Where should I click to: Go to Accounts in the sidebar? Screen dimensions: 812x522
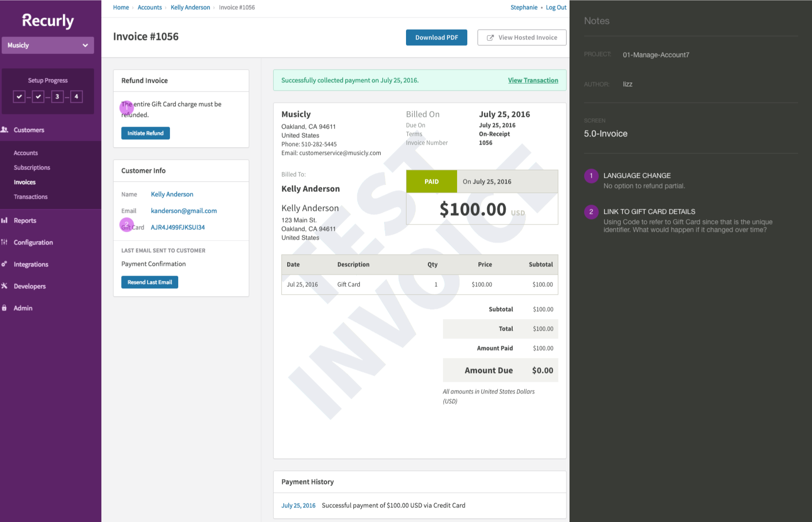pos(26,153)
